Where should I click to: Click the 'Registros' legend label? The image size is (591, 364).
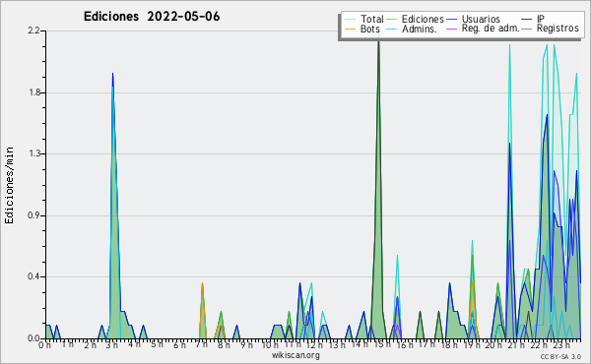(x=558, y=29)
